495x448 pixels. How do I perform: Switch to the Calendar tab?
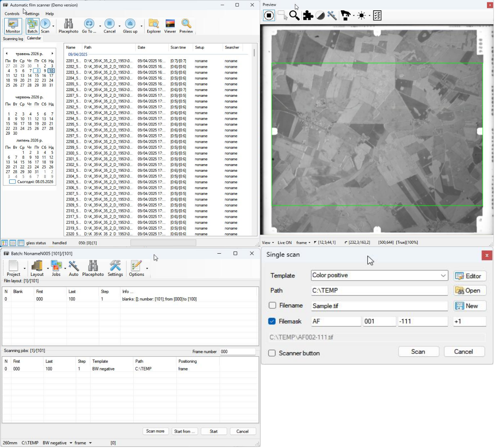34,38
